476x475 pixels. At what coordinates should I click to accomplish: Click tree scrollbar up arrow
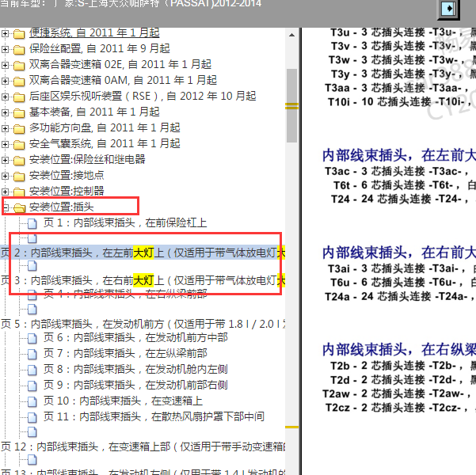pos(291,35)
